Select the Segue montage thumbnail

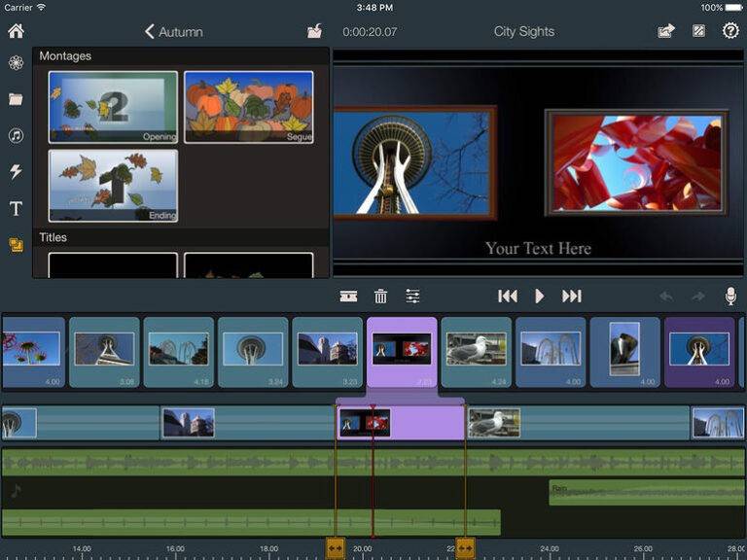249,107
